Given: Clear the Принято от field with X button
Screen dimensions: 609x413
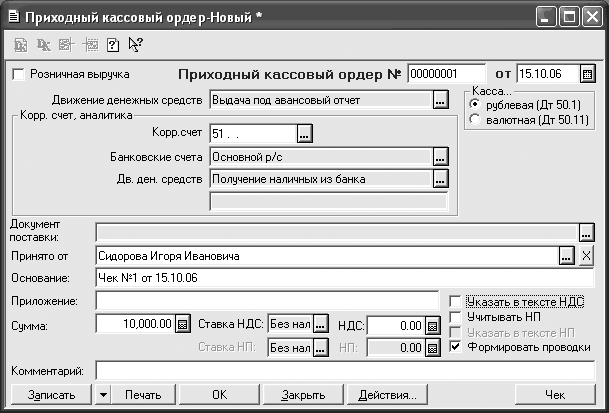Looking at the screenshot, I should pyautogui.click(x=586, y=257).
